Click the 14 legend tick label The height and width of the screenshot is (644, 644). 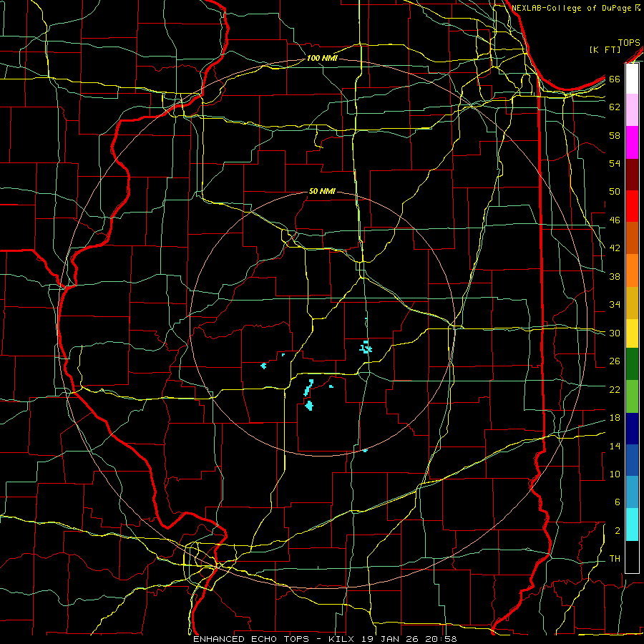click(615, 446)
